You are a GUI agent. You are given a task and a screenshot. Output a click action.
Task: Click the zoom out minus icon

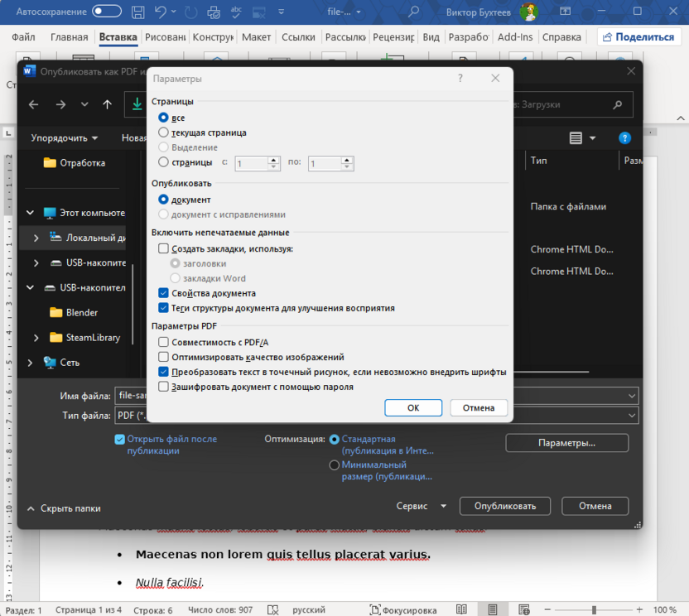click(547, 609)
